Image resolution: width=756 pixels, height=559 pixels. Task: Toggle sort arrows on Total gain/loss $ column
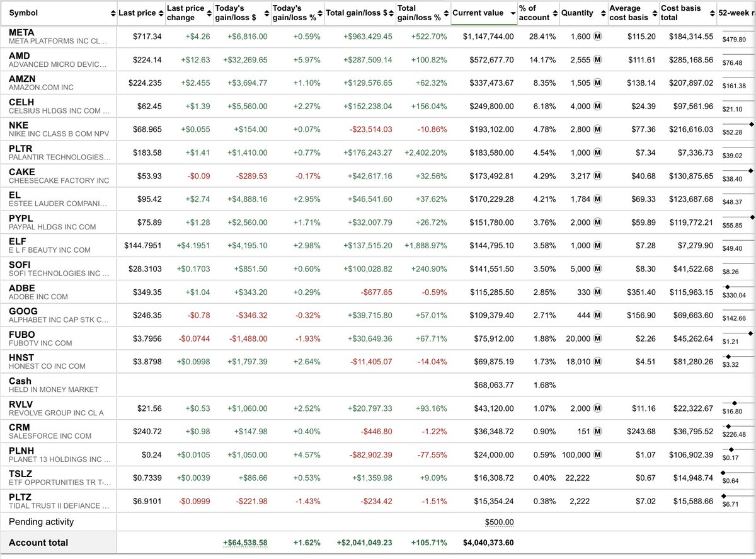[391, 13]
